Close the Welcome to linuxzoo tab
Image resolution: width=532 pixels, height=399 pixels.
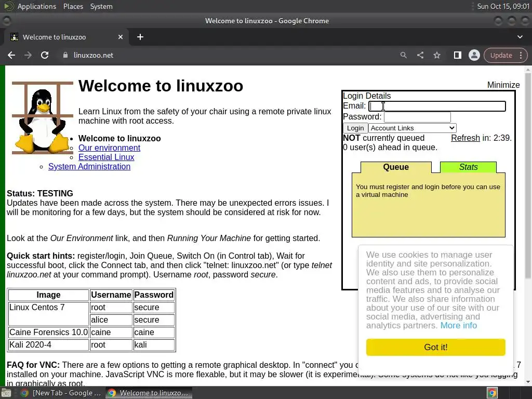121,37
